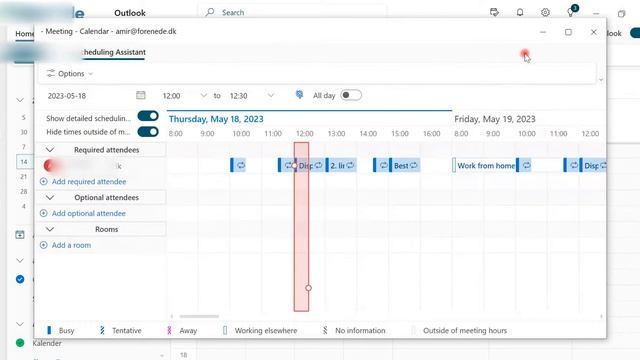Click the Thursday, May 18, 2023 header

click(216, 119)
